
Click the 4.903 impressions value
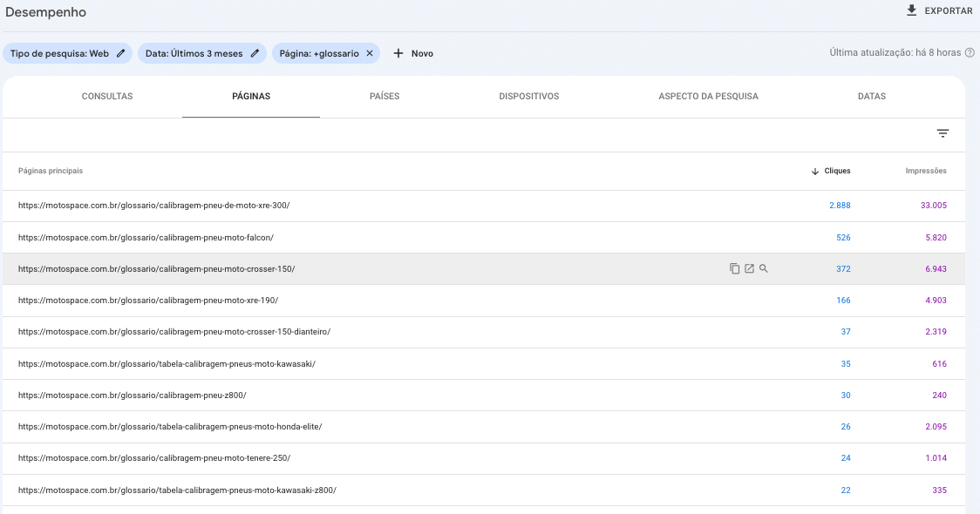[936, 301]
